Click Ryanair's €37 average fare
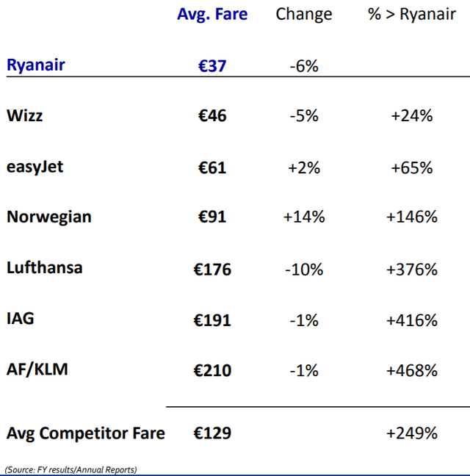Image resolution: width=470 pixels, height=476 pixels. coord(212,66)
